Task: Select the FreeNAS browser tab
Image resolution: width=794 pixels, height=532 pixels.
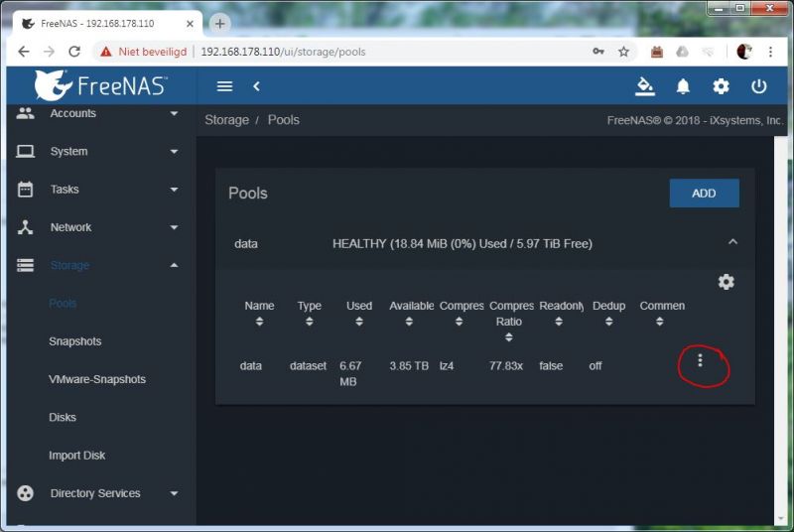Action: [107, 24]
